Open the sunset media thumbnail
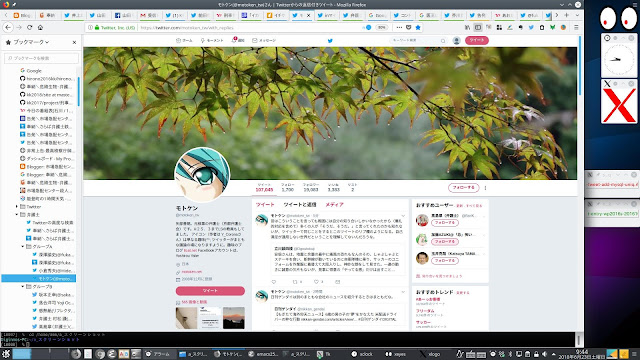The width and height of the screenshot is (640, 360). [x=234, y=318]
